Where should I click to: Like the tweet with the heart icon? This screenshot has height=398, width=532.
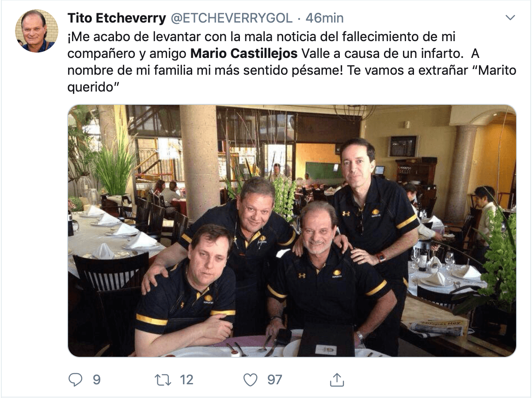pyautogui.click(x=251, y=379)
